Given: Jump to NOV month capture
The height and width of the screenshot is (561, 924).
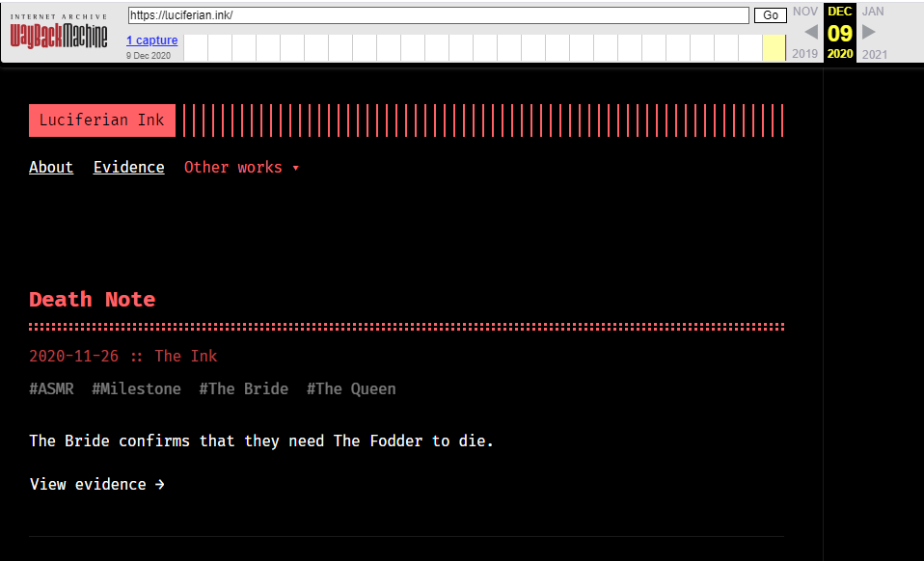Looking at the screenshot, I should [804, 12].
